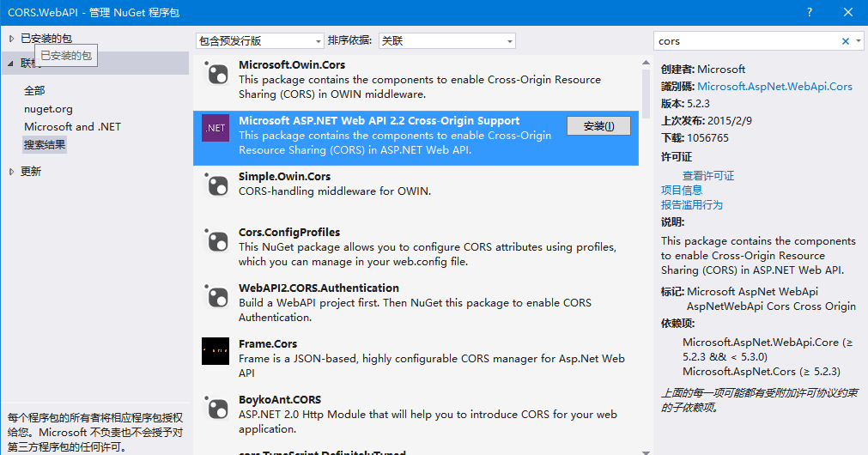
Task: Click the window title CORS.WebAPI - 管理 NuGet 程序包
Action: 94,12
